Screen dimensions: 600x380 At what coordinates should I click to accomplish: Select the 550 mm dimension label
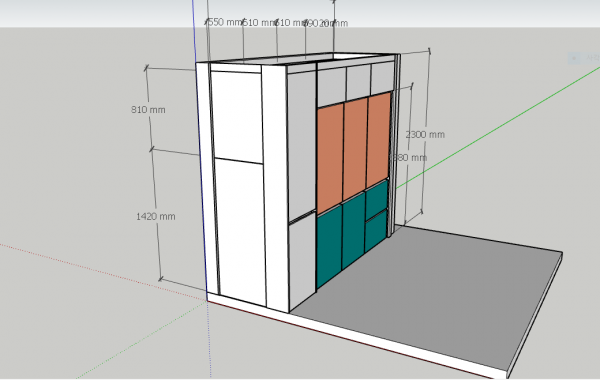(x=225, y=22)
